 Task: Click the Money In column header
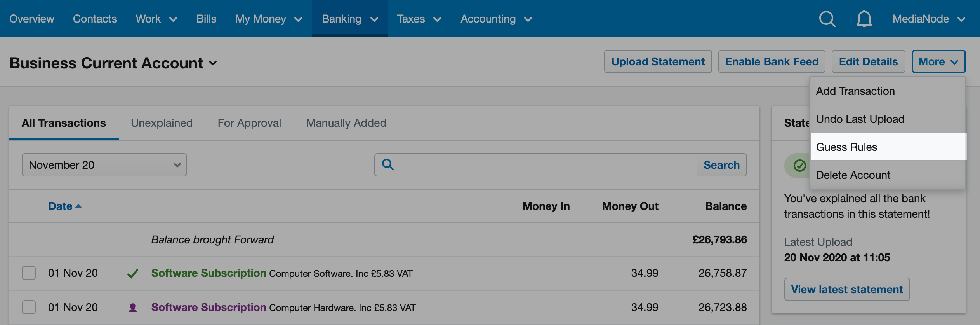pos(546,206)
